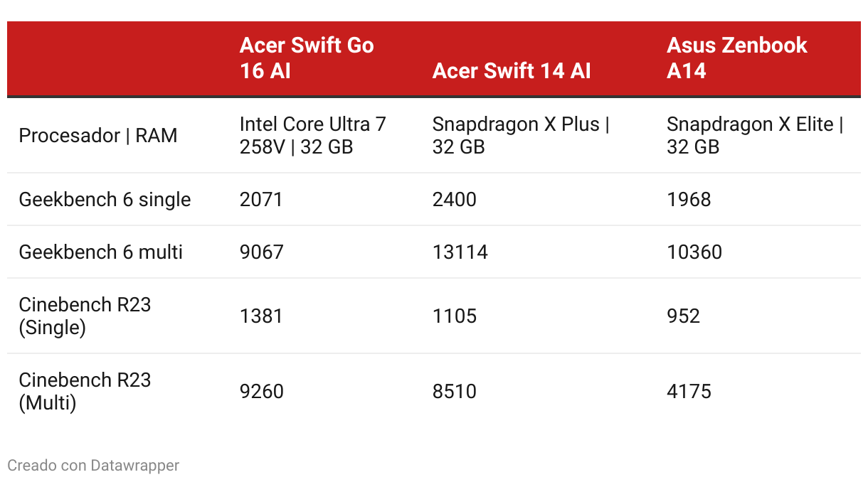
Task: Click the Snapdragon X Plus cell
Action: 520,135
